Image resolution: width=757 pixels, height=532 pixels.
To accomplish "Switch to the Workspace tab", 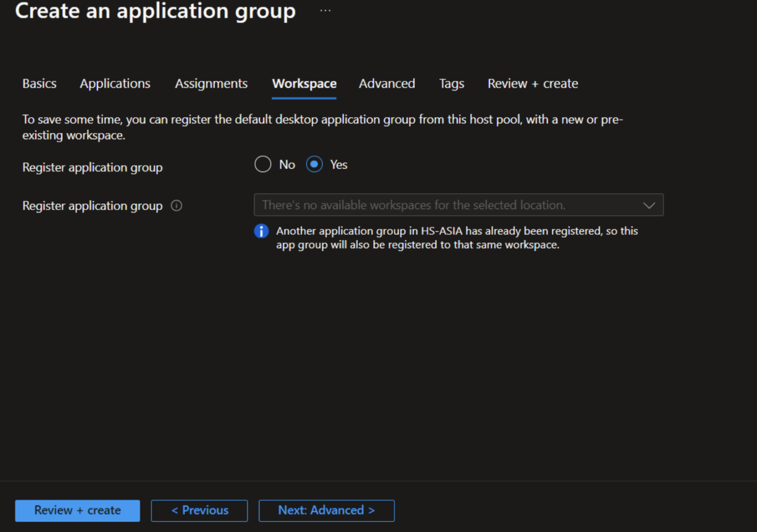I will 303,84.
